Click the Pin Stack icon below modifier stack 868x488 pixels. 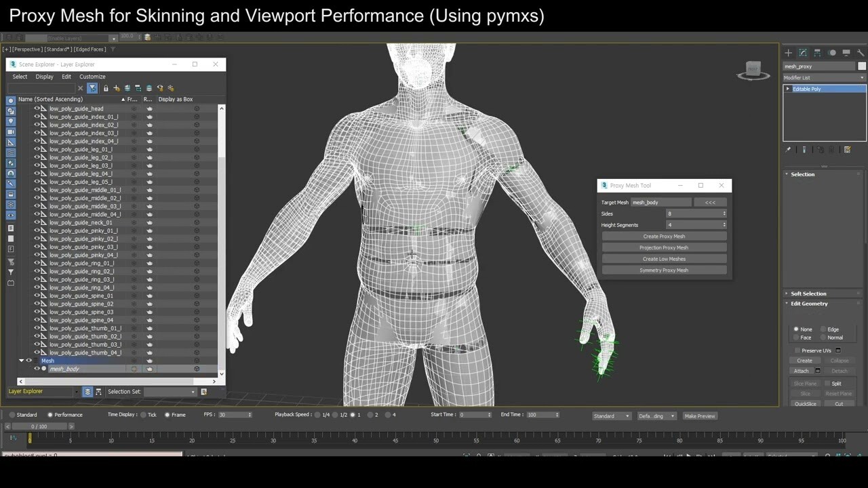(x=789, y=149)
